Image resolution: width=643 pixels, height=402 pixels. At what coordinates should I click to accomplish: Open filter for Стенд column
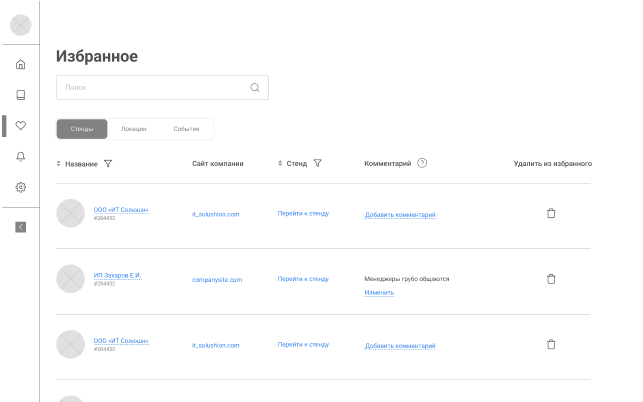click(x=317, y=163)
